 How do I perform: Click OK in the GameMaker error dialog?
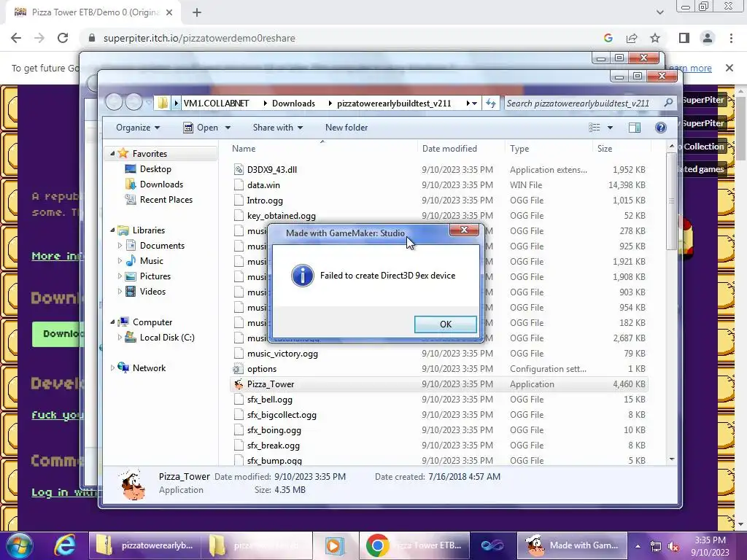pos(446,324)
